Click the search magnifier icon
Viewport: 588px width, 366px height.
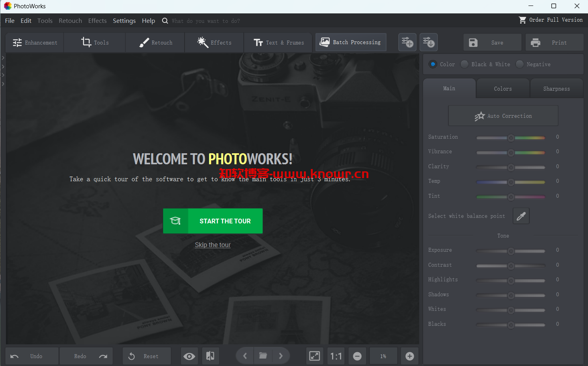(x=165, y=21)
